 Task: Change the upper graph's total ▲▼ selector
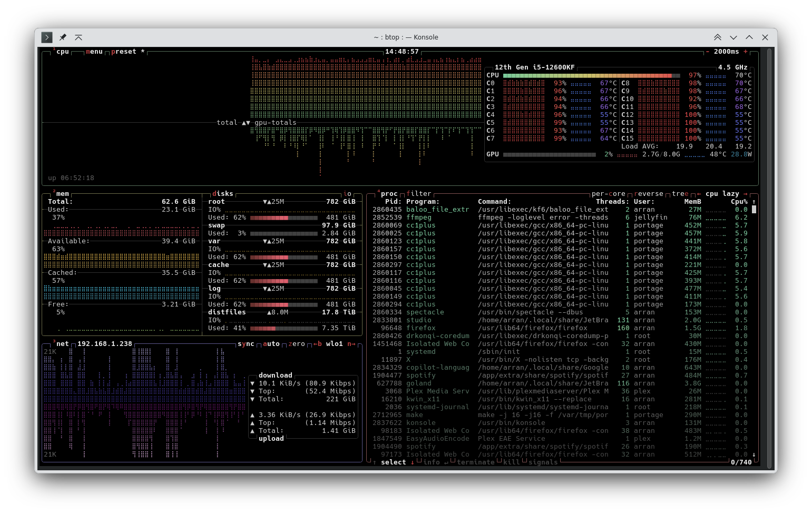click(233, 123)
